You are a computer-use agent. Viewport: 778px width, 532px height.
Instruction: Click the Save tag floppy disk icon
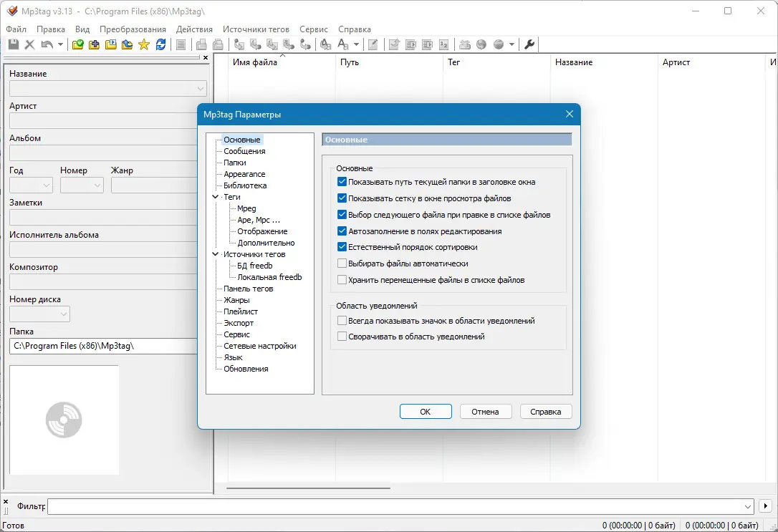pos(14,44)
